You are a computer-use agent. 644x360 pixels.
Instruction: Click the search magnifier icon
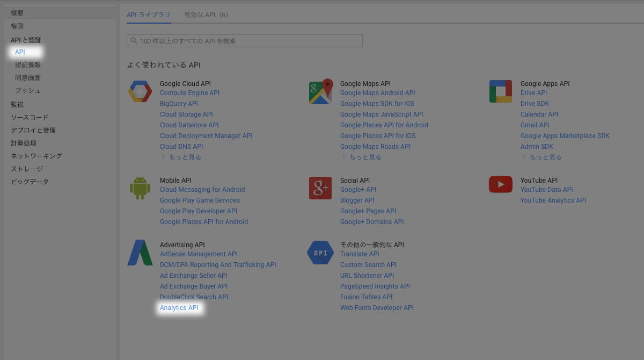point(134,41)
